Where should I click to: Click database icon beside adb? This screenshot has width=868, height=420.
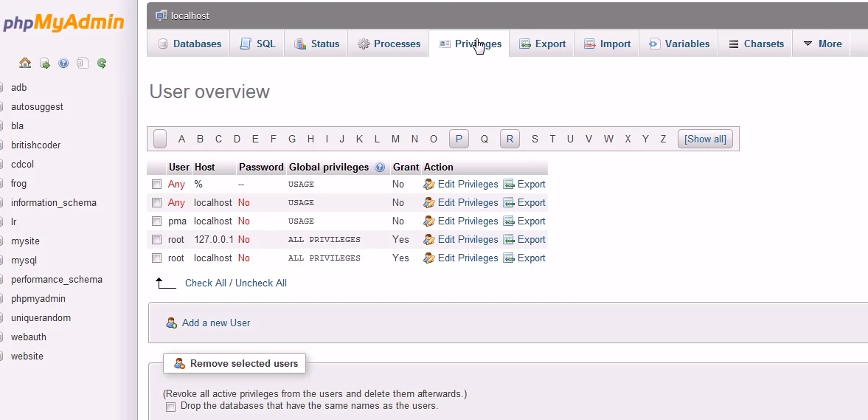[1, 88]
